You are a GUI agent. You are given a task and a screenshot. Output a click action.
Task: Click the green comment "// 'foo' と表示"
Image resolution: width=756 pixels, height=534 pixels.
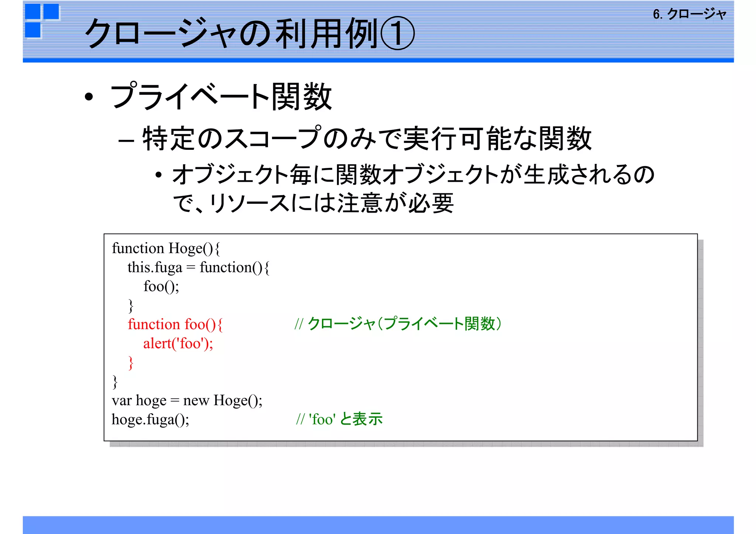pos(339,419)
